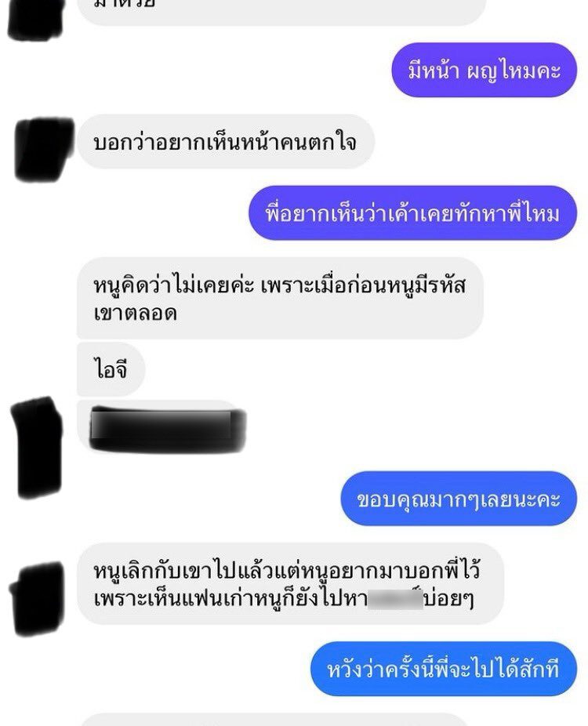
Task: Tap the purple message 'มีหน้า ผญไหมคะ'
Action: click(x=485, y=70)
